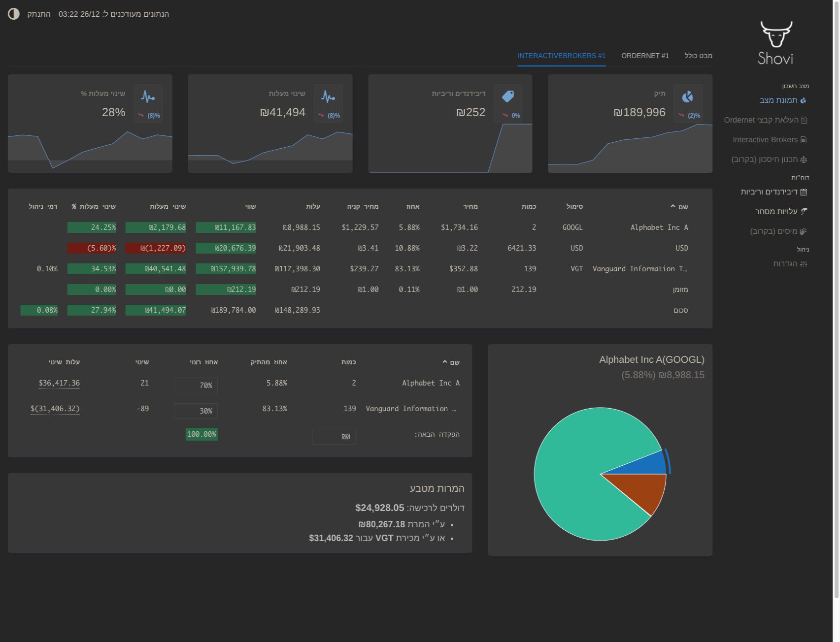This screenshot has height=642, width=840.
Task: Click the GOOGL symbol cell
Action: [x=572, y=227]
